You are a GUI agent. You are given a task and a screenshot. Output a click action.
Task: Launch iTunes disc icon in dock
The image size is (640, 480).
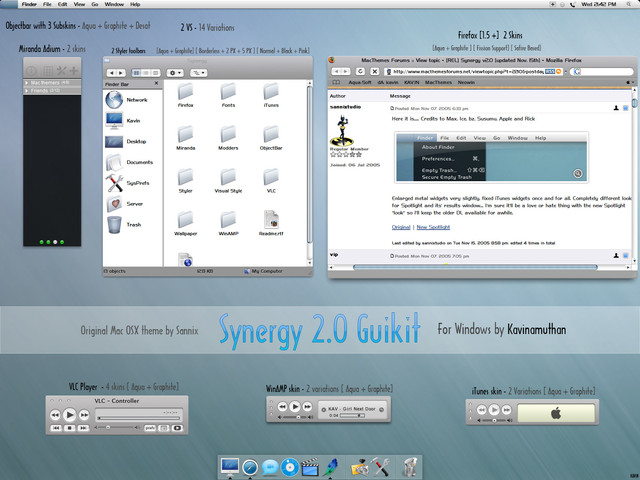[x=290, y=468]
